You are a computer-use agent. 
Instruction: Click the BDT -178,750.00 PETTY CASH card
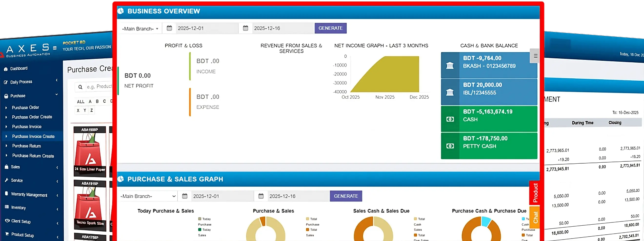tap(489, 146)
